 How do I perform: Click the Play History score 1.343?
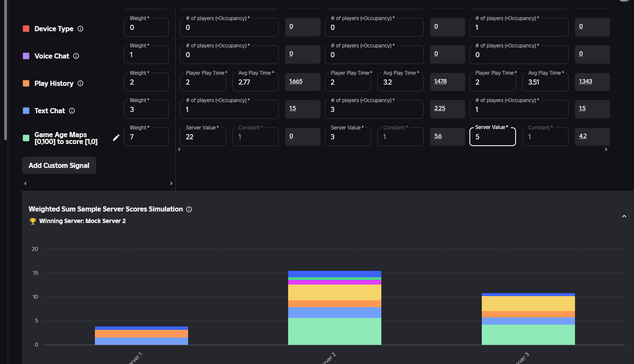pos(585,81)
